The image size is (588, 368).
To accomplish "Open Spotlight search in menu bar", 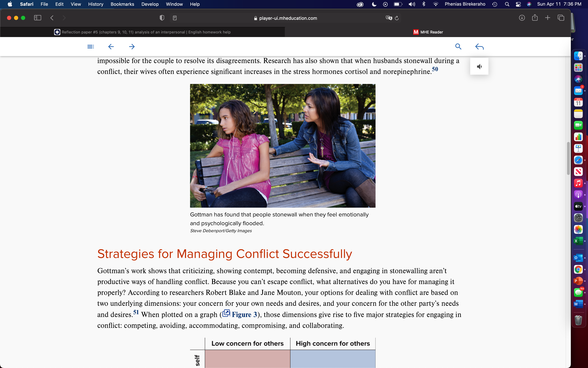I will click(507, 4).
